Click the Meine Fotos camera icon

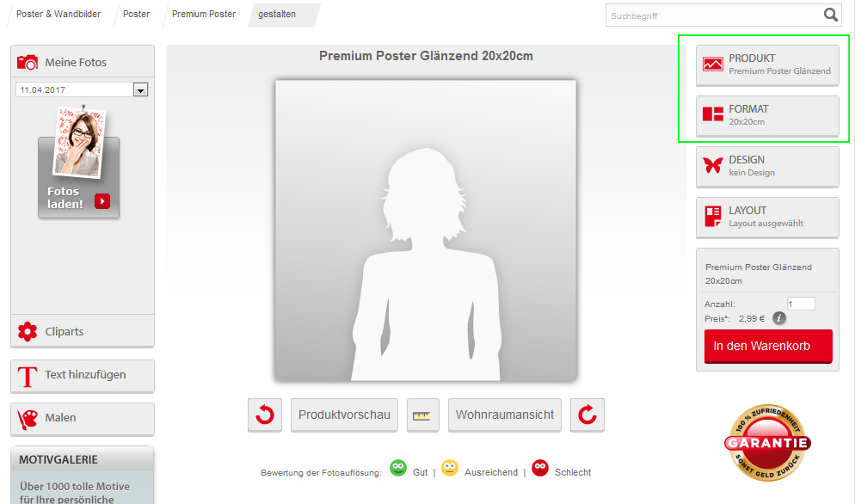(x=28, y=62)
